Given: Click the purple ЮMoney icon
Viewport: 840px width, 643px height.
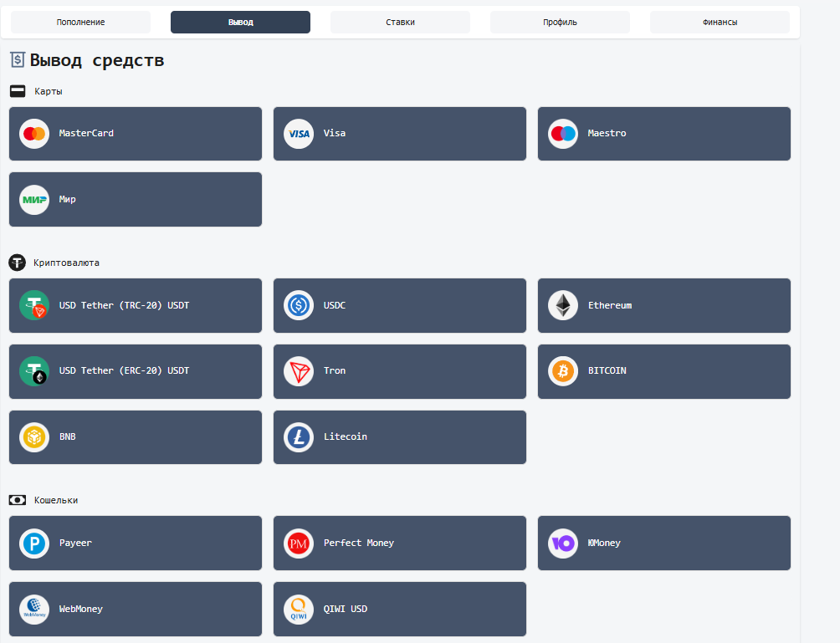Looking at the screenshot, I should [x=563, y=543].
